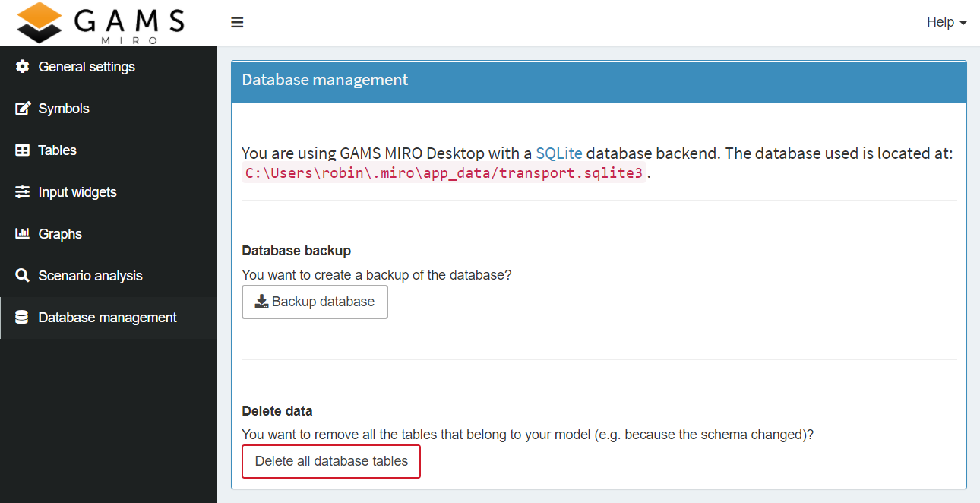Open Scenario analysis via magnifier icon
The image size is (980, 503).
[x=22, y=275]
